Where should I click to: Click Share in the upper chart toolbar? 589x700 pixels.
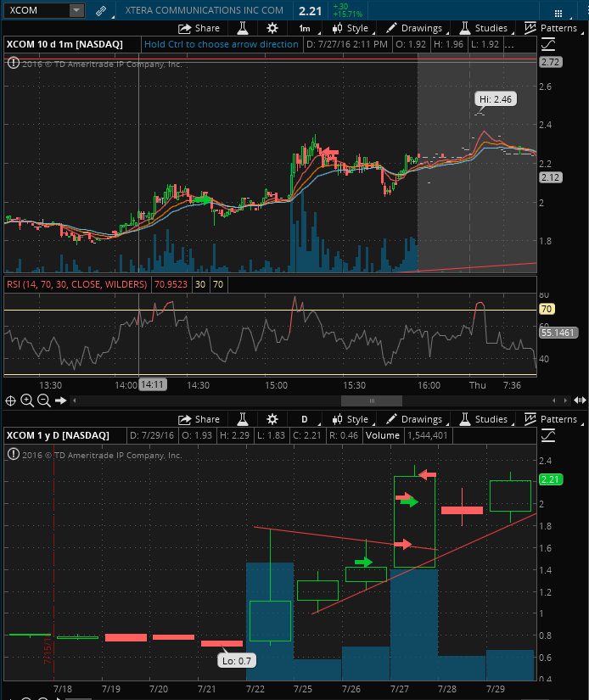click(x=199, y=28)
